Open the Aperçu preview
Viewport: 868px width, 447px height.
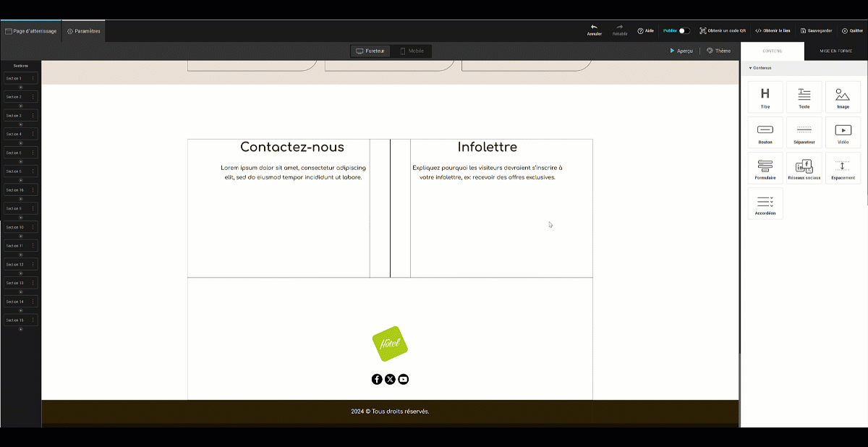pos(681,51)
